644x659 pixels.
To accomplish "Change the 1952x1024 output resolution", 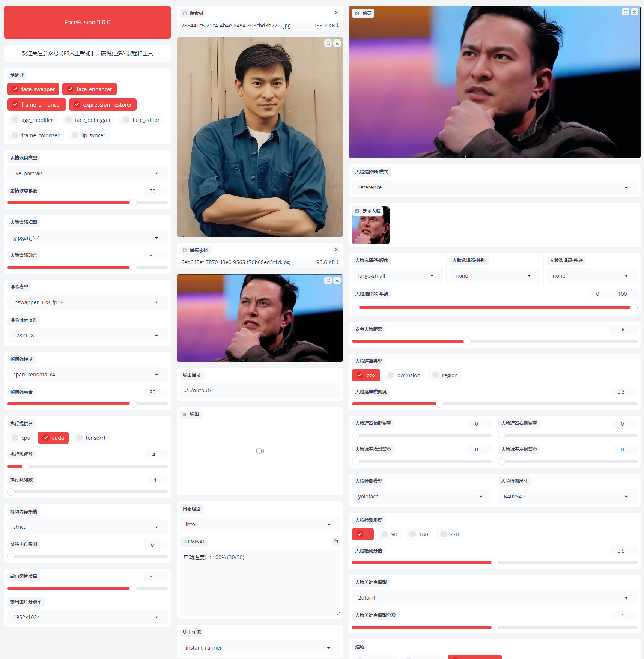I will click(87, 617).
